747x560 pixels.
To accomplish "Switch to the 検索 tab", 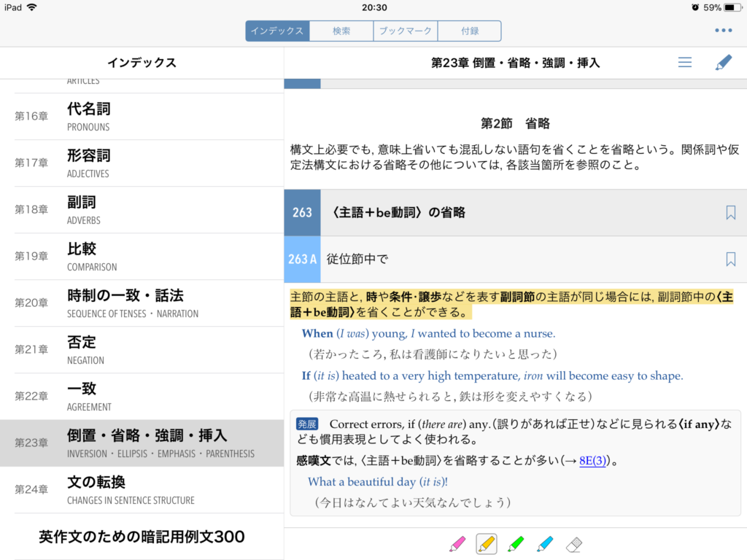I will (341, 31).
